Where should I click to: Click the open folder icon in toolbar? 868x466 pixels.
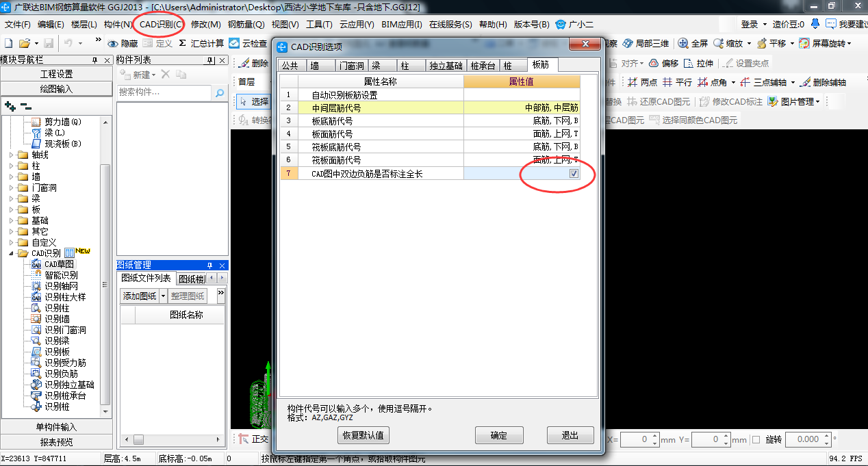24,43
